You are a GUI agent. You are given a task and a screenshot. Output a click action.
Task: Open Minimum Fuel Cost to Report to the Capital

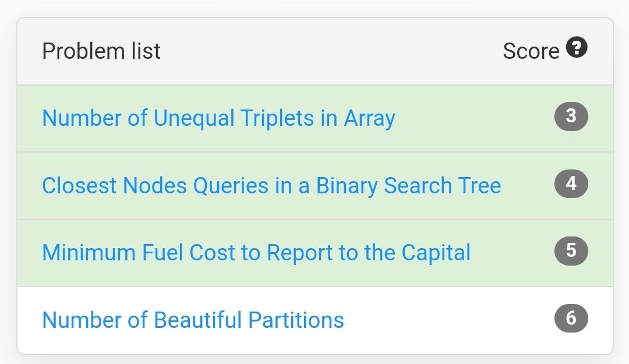tap(256, 252)
